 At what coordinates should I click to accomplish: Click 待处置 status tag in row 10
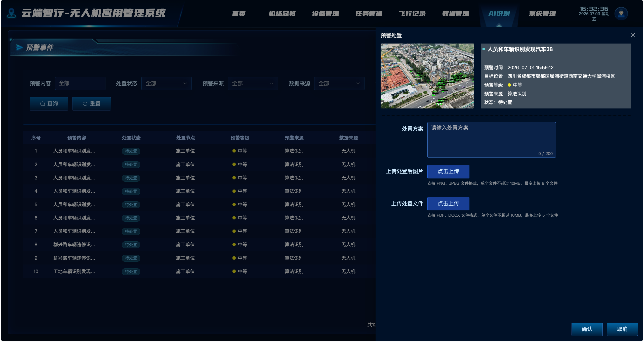click(x=131, y=272)
